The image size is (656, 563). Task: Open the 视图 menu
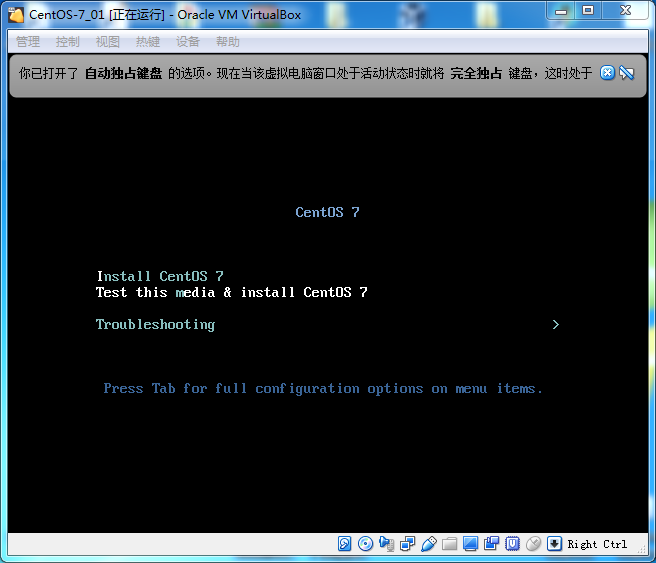tap(108, 41)
